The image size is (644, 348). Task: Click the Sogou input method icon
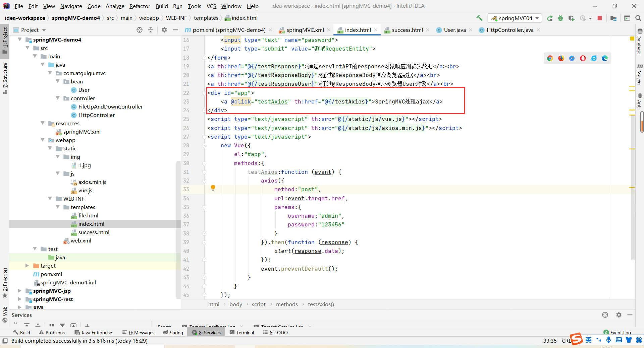point(576,339)
